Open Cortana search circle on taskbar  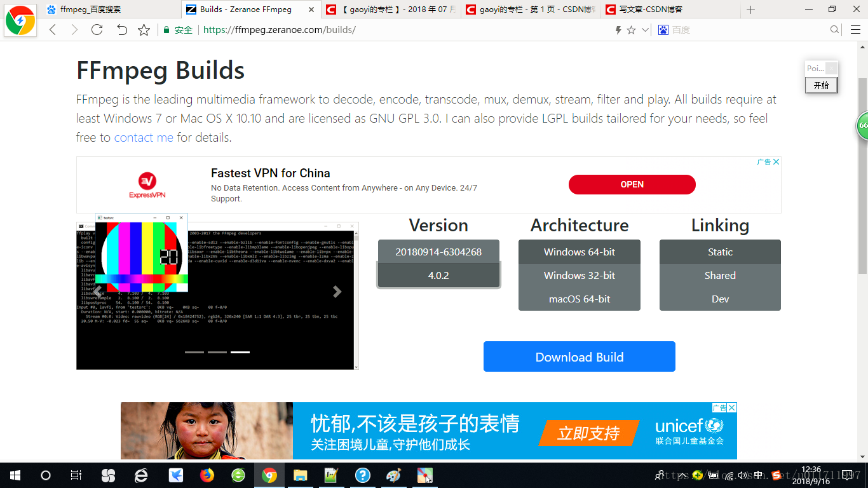point(46,475)
